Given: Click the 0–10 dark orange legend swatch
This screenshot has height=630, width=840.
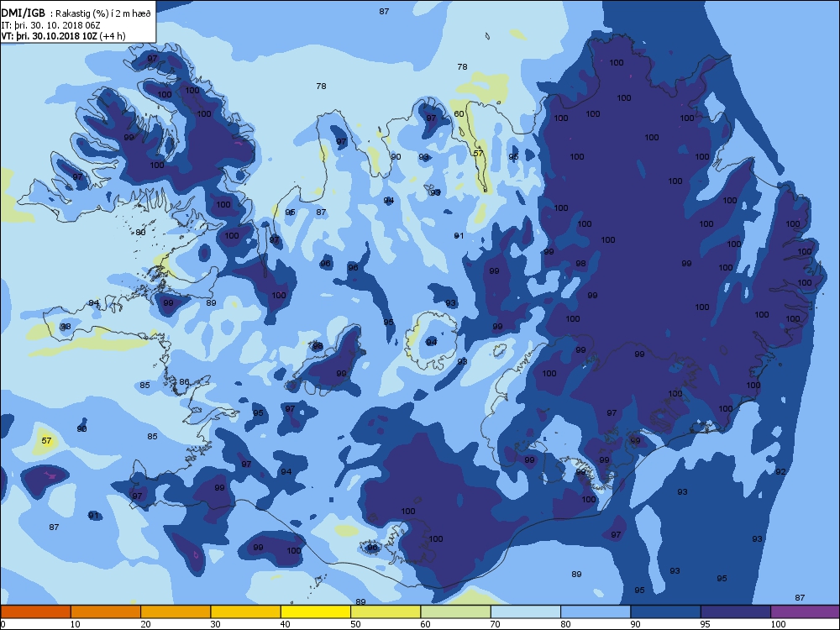Looking at the screenshot, I should pyautogui.click(x=35, y=612).
